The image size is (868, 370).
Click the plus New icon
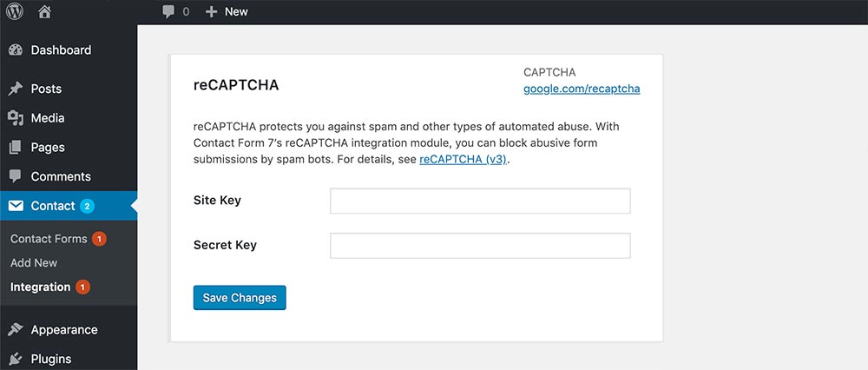click(211, 11)
